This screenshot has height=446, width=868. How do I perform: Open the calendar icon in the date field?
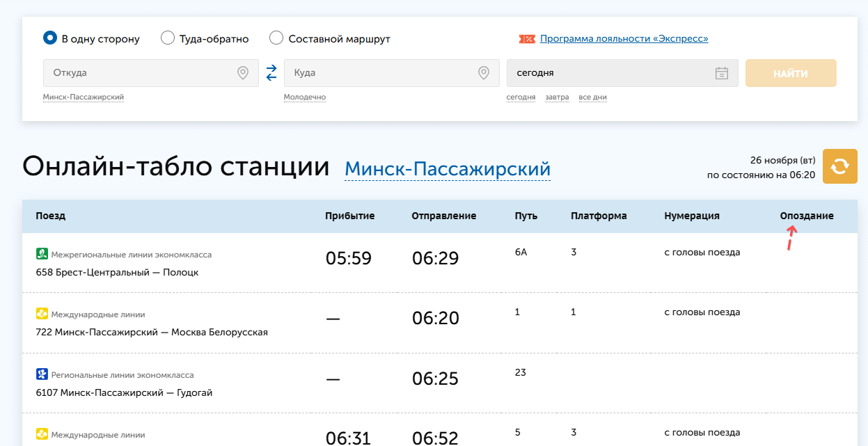tap(722, 73)
